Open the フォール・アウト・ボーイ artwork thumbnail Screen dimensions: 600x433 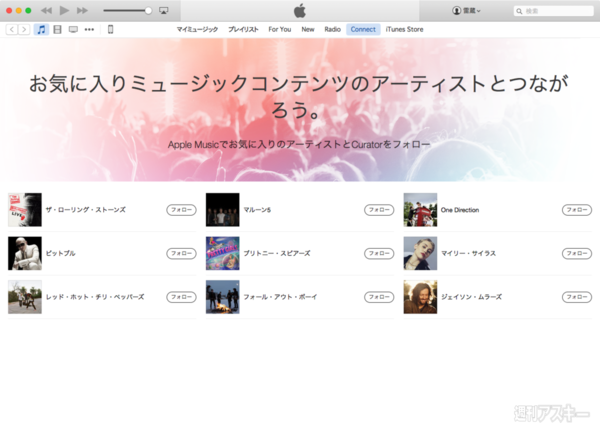pos(223,297)
